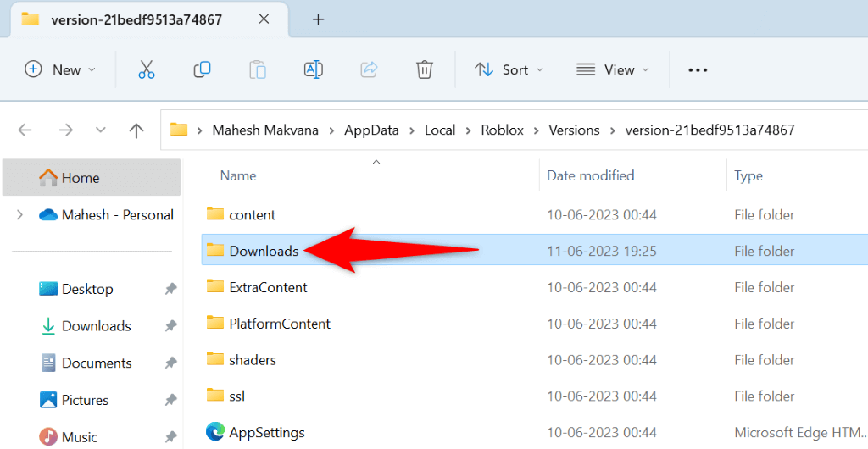Click the Rename icon in toolbar
Screen dimensions: 868x449
(x=313, y=69)
